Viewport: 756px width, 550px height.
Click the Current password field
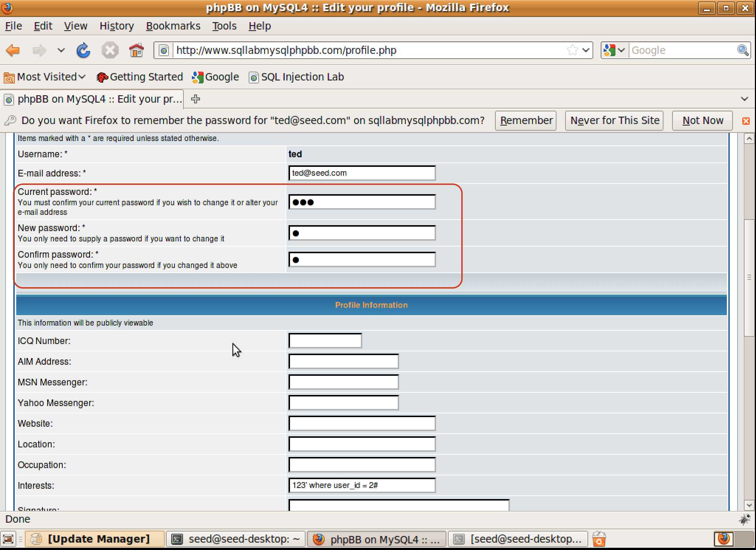(x=362, y=202)
